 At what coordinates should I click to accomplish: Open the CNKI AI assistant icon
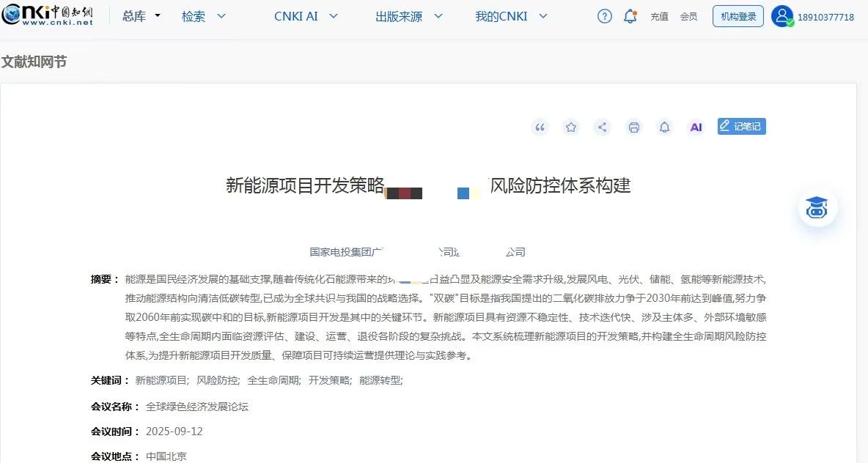tap(695, 127)
